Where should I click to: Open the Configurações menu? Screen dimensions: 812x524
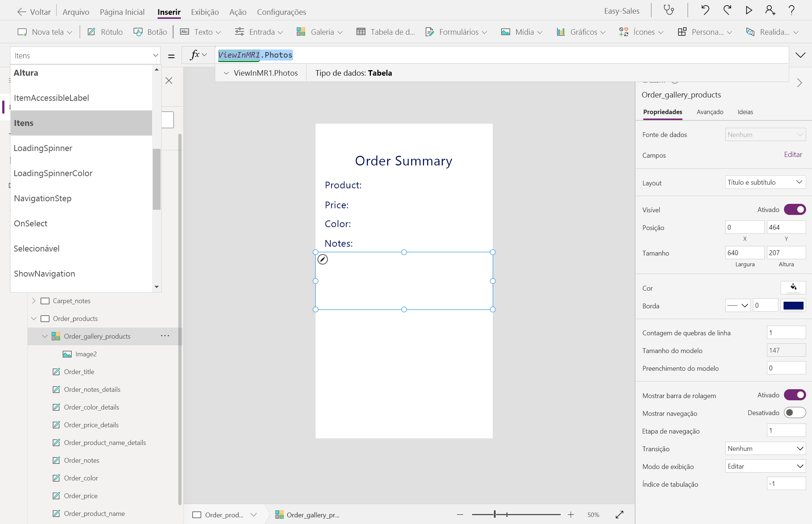[282, 12]
